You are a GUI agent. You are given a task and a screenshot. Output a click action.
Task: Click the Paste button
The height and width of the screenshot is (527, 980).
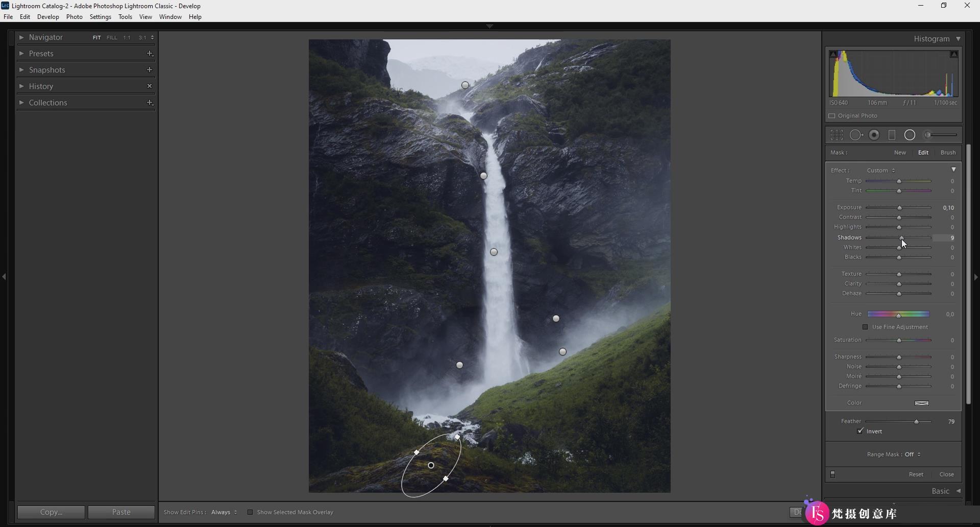[x=121, y=512]
